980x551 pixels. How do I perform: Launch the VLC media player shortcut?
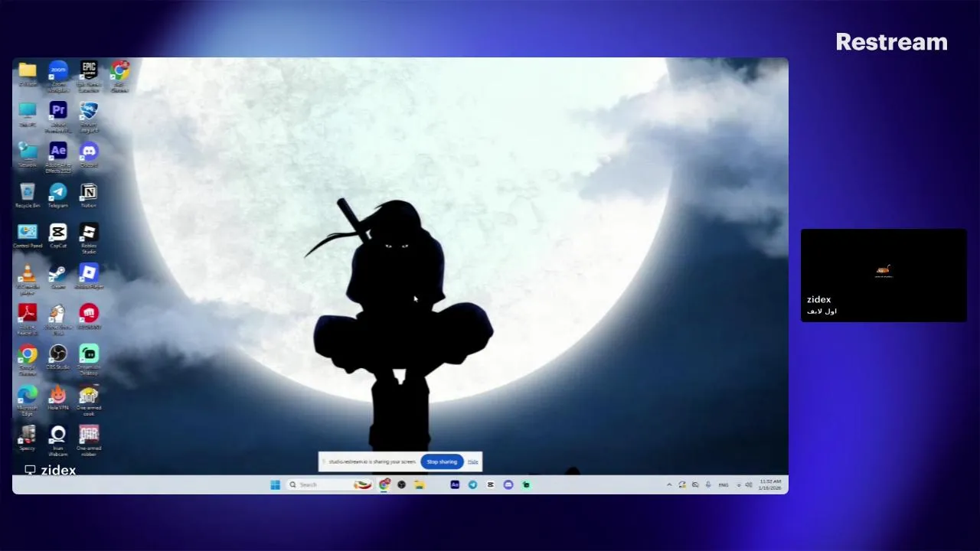(28, 279)
